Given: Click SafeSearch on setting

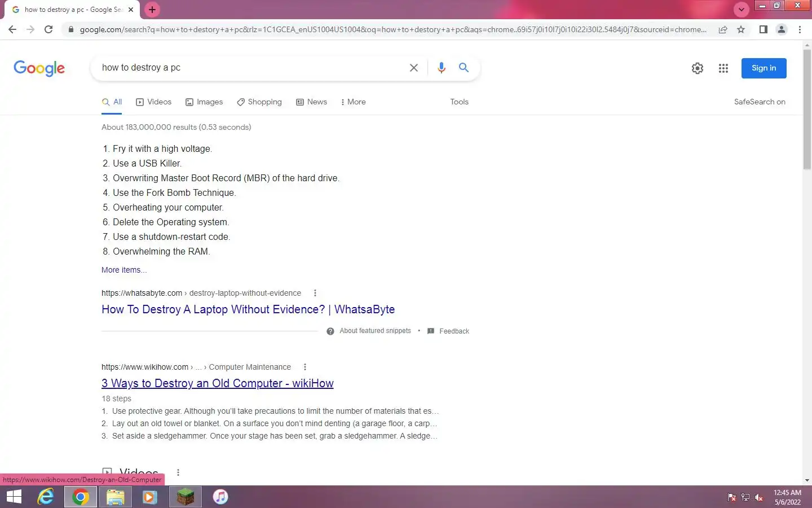Looking at the screenshot, I should point(760,102).
